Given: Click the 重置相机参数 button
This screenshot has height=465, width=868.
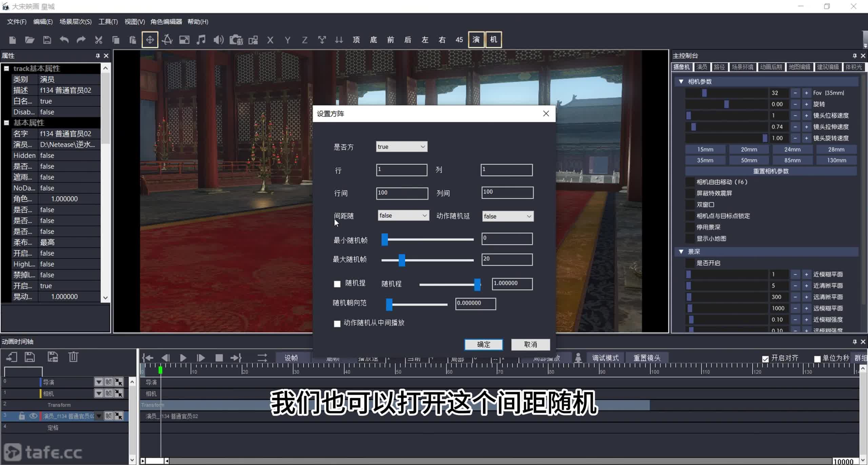Looking at the screenshot, I should (x=771, y=171).
